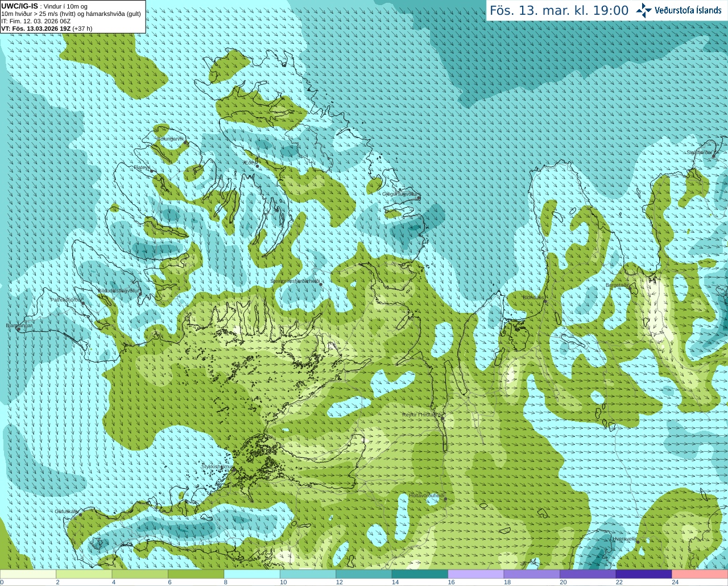Click the Bíldudalsflugvöllur station label

coord(119,290)
